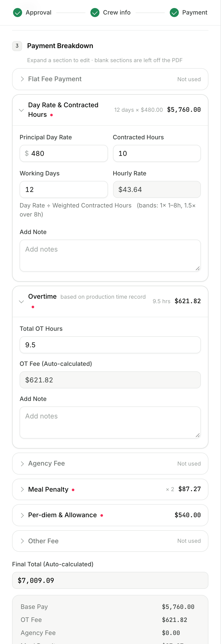The image size is (221, 644).
Task: Click the $621.82 amount in the Overtime header
Action: pyautogui.click(x=188, y=301)
